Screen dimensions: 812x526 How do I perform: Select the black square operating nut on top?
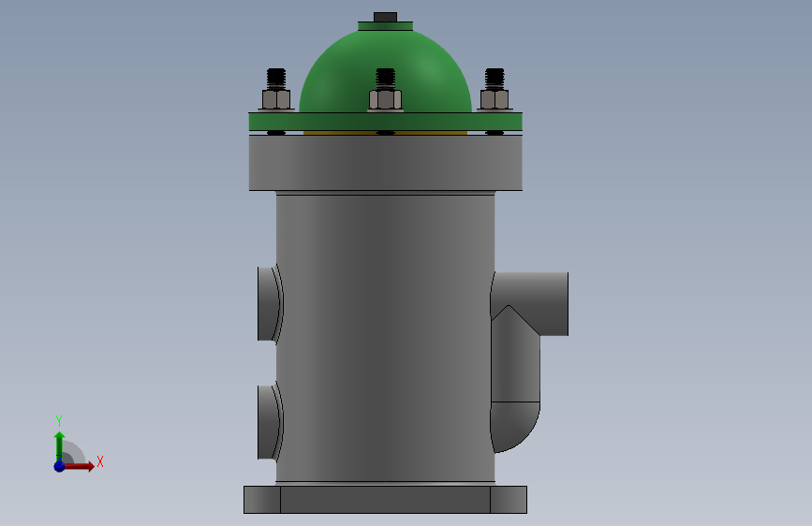coord(385,17)
